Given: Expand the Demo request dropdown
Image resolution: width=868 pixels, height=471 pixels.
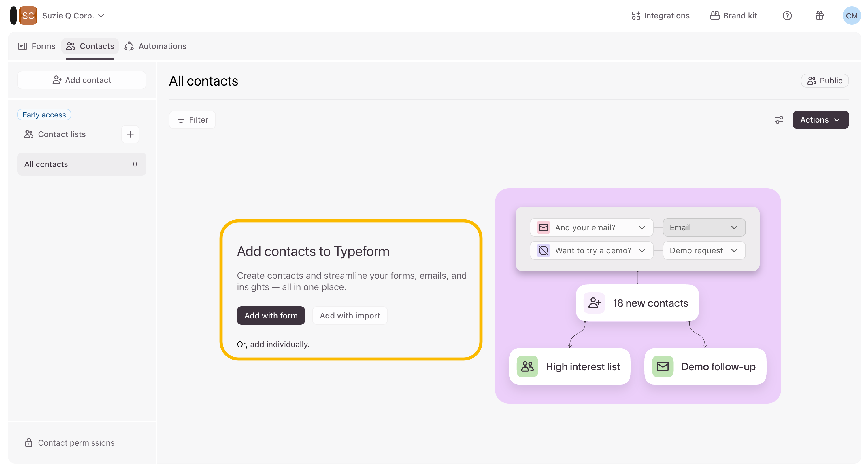Looking at the screenshot, I should [x=703, y=250].
